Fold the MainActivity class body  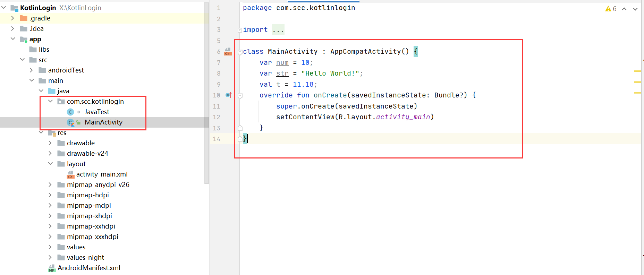[x=240, y=52]
